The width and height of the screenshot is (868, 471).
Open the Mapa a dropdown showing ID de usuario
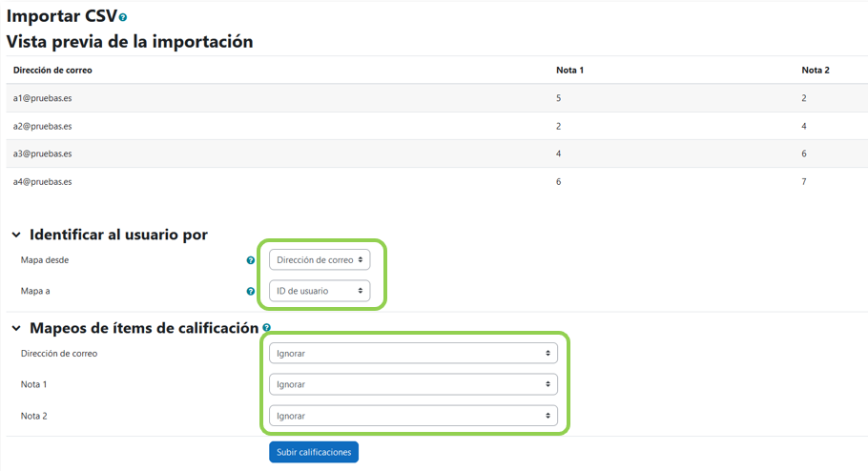click(x=319, y=291)
